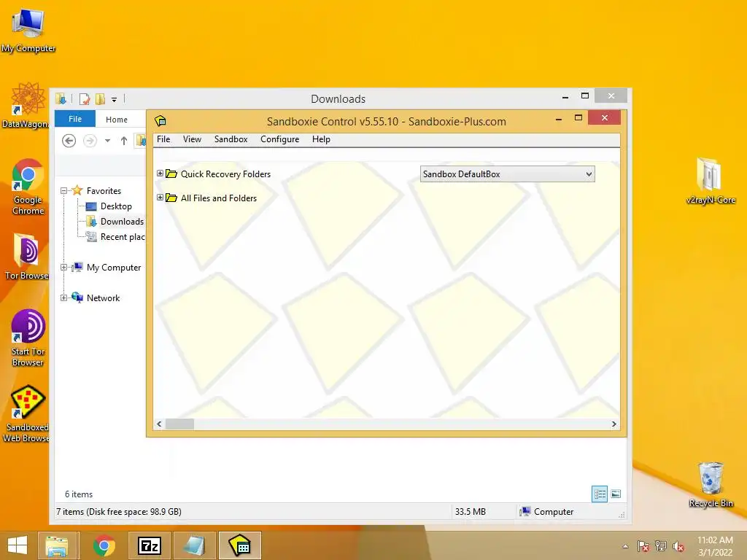Select the Quick Recovery Folders folder icon

pyautogui.click(x=171, y=174)
